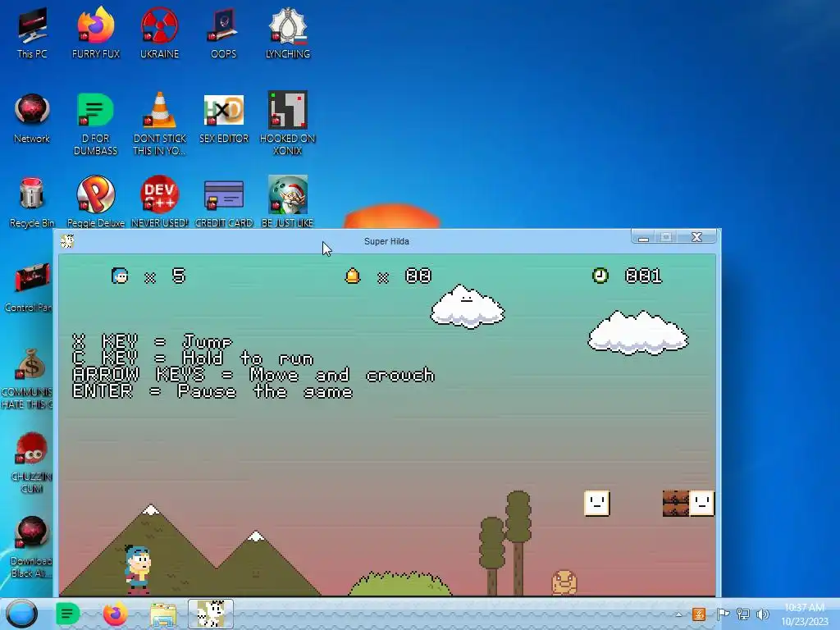Click the clock timer icon in HUD
Viewport: 840px width, 630px height.
click(600, 276)
